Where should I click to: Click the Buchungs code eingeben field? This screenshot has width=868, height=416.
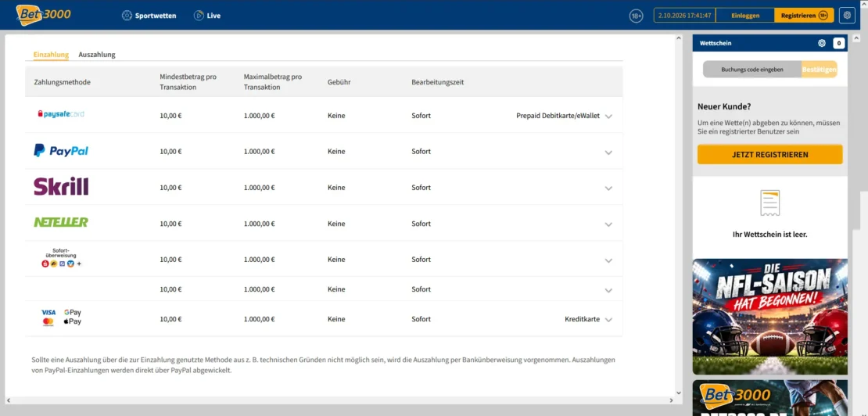pos(751,70)
